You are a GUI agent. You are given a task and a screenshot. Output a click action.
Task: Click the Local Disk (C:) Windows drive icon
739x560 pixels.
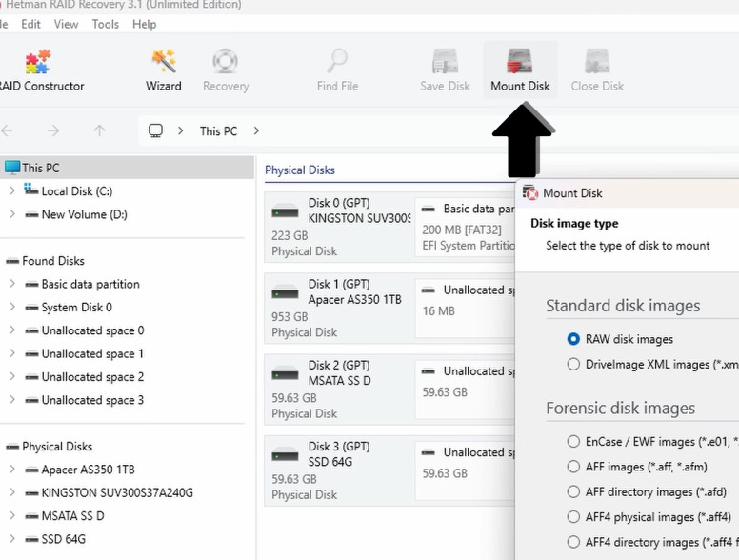(x=31, y=190)
